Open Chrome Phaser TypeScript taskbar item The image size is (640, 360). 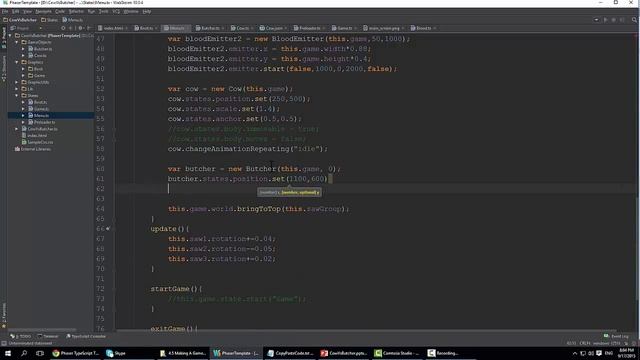coord(76,353)
